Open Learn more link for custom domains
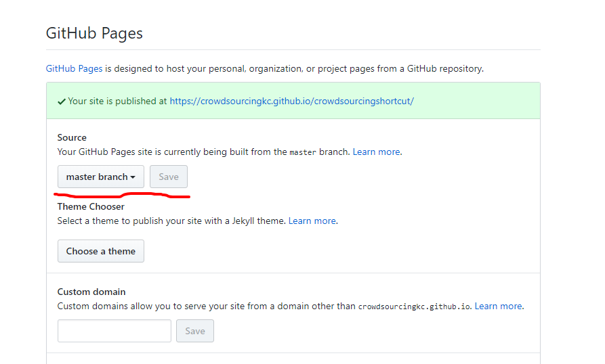605x364 pixels. 498,306
